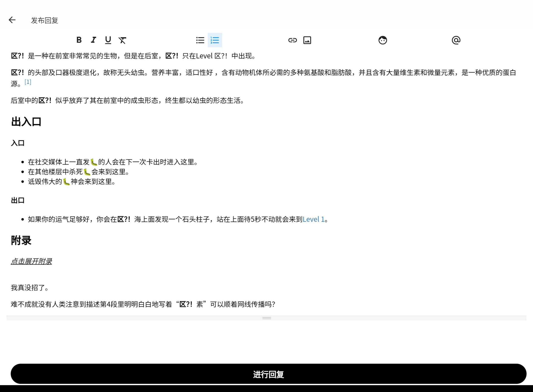Expand the appendix via 点击展开附录
This screenshot has width=533, height=392.
[31, 261]
